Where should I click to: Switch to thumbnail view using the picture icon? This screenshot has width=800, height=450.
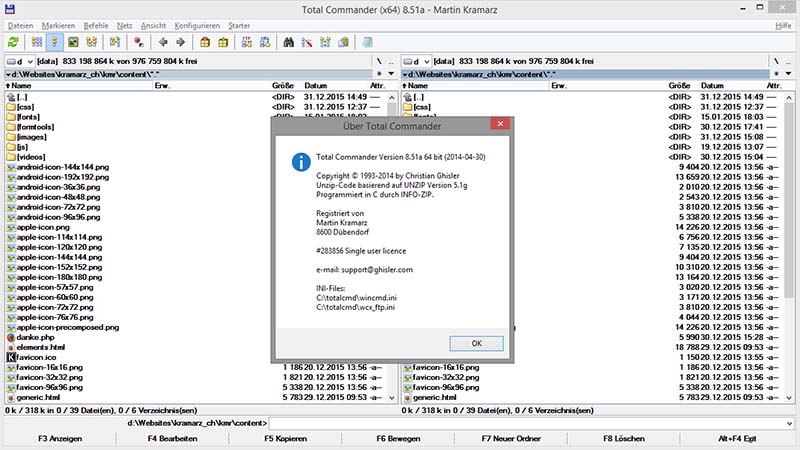(x=74, y=43)
